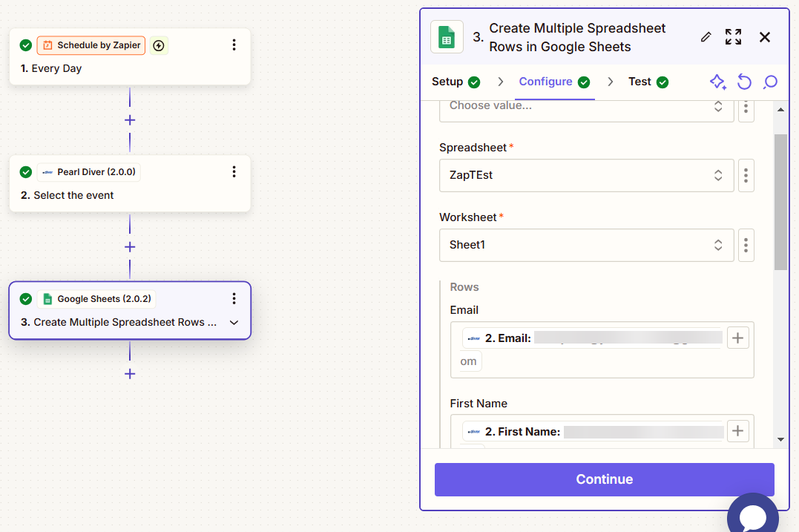This screenshot has width=799, height=532.
Task: Expand the step panel to full screen
Action: (x=733, y=37)
